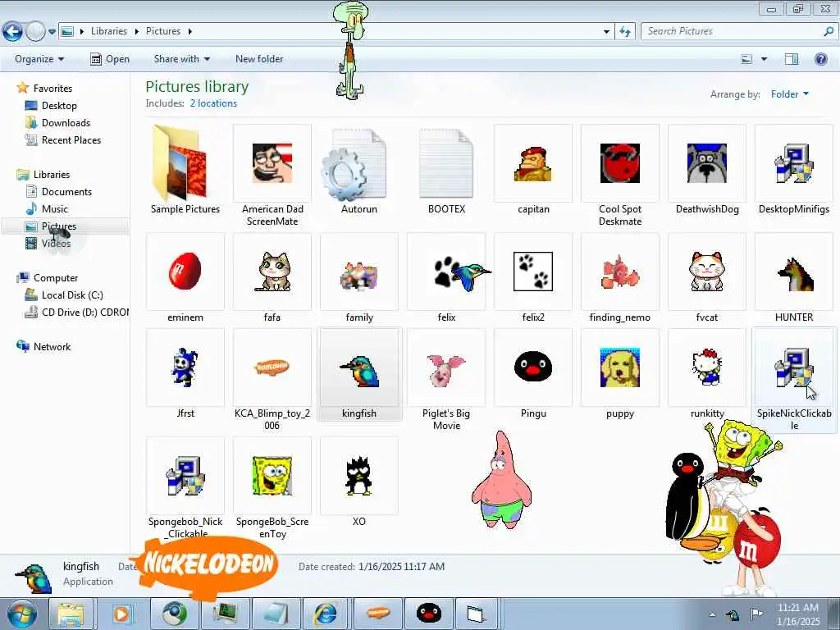Click the Back navigation button
The height and width of the screenshot is (630, 840).
pyautogui.click(x=12, y=32)
